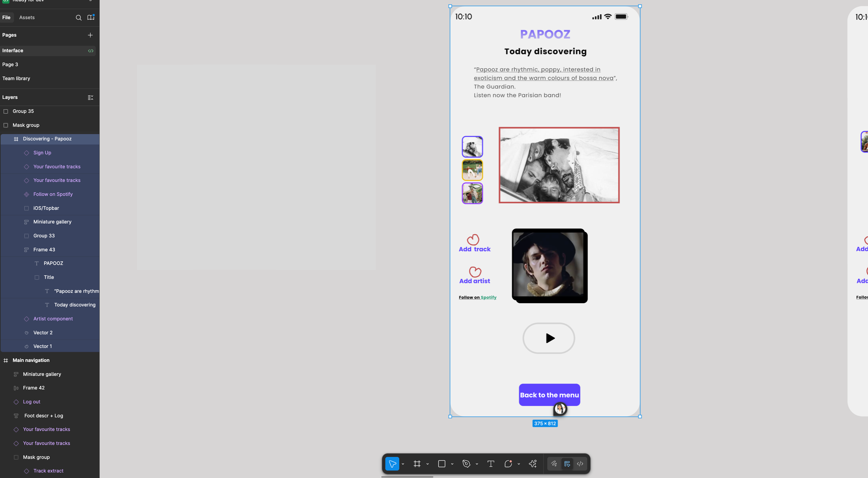Open the shape tools dropdown chevron
868x478 pixels.
pos(452,464)
